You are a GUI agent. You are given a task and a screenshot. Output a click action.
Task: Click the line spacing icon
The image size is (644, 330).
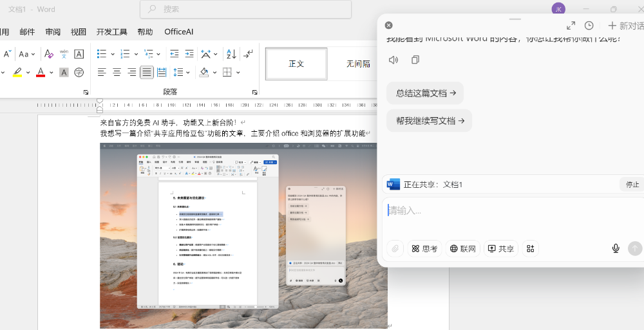point(178,73)
